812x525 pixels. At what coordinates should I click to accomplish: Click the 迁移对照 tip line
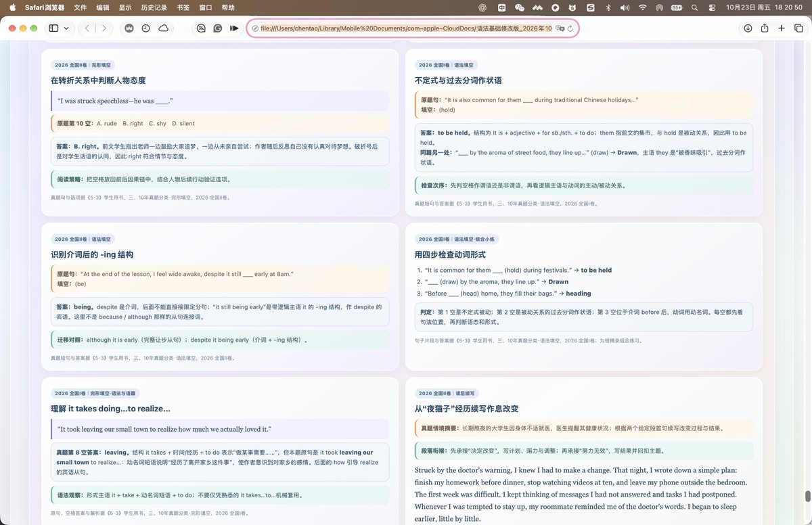click(219, 340)
